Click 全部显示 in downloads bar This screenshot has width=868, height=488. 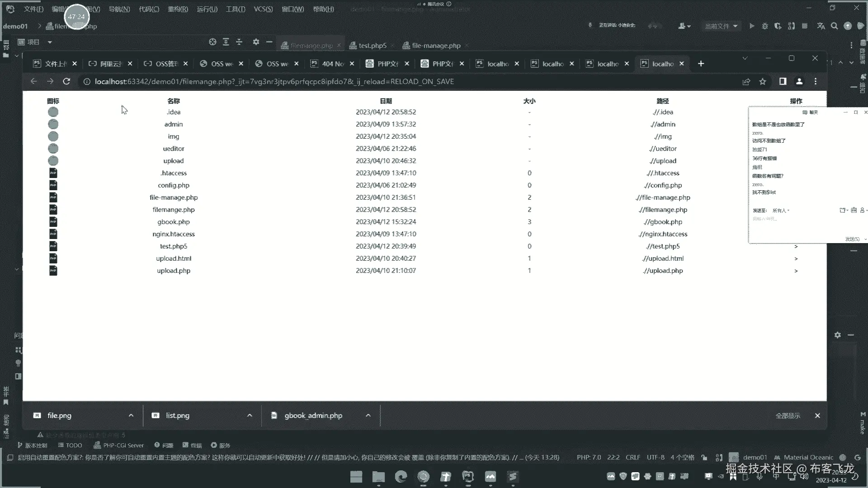point(788,416)
